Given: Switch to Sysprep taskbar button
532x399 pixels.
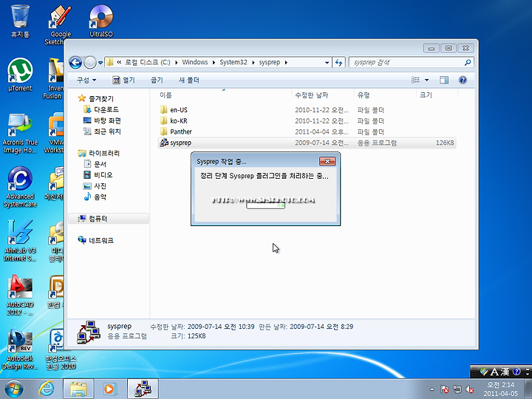Looking at the screenshot, I should click(143, 389).
